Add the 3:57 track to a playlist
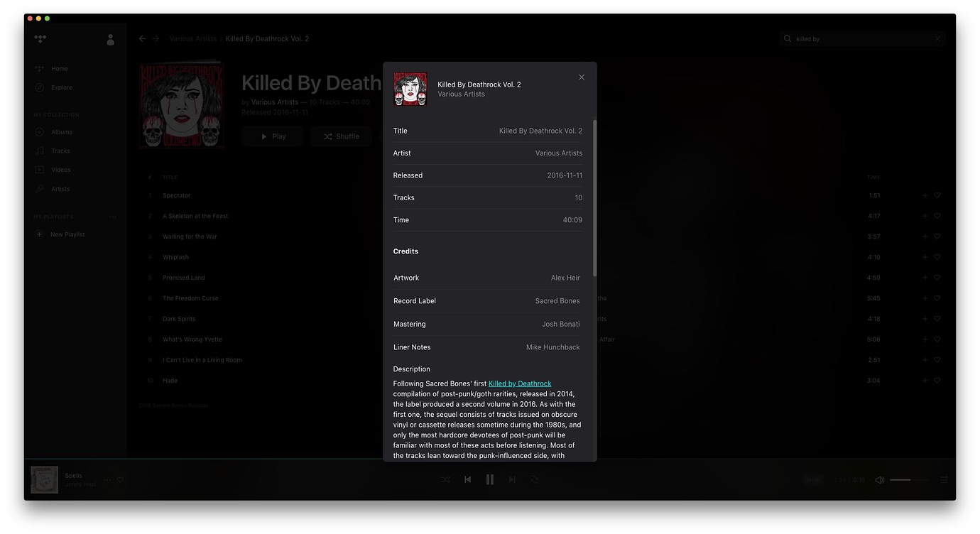This screenshot has width=980, height=534. click(x=925, y=236)
